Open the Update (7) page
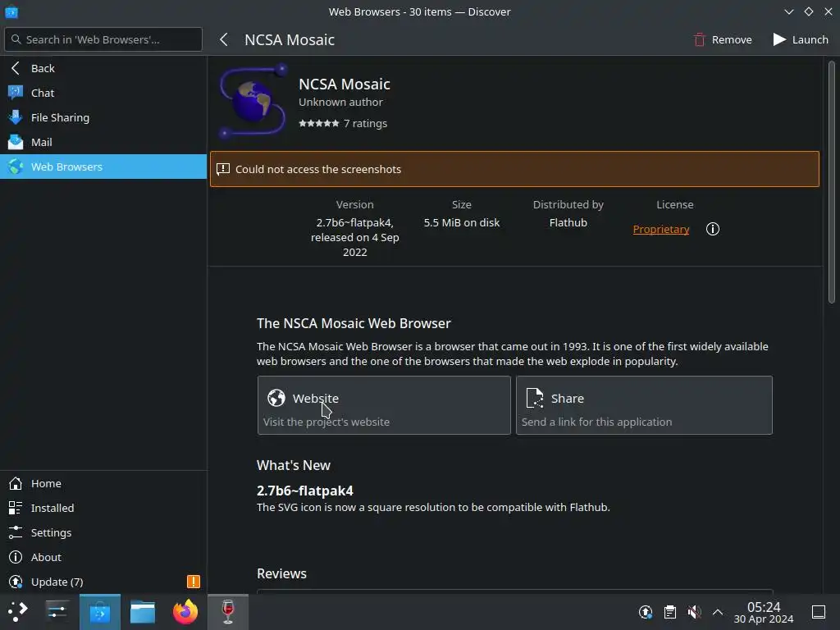Screen dimensions: 840x630 tap(103, 582)
